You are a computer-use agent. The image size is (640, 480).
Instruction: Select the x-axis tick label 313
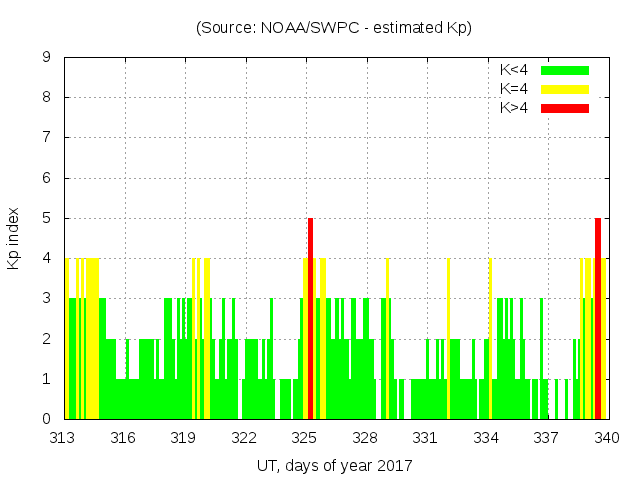[x=63, y=437]
